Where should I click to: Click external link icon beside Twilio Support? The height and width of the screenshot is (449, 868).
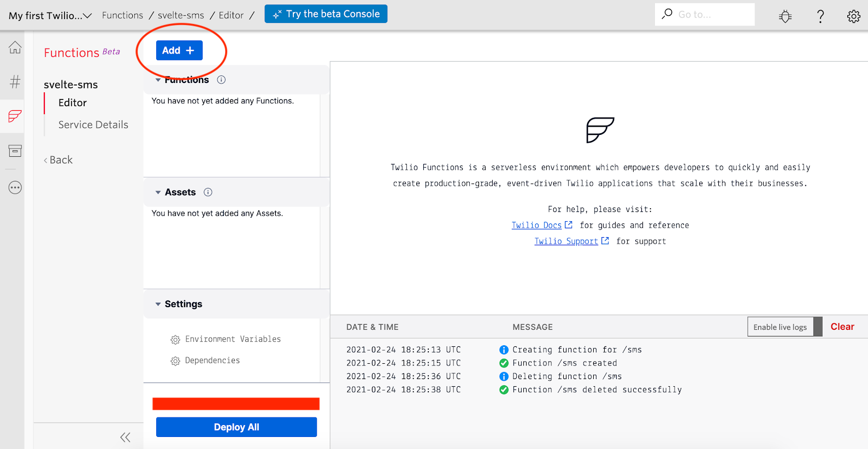(x=605, y=240)
